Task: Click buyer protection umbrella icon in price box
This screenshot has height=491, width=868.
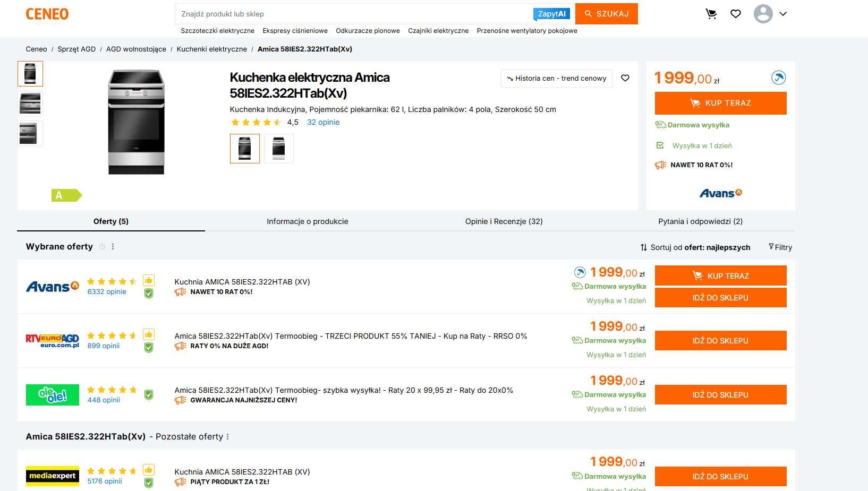Action: (778, 78)
